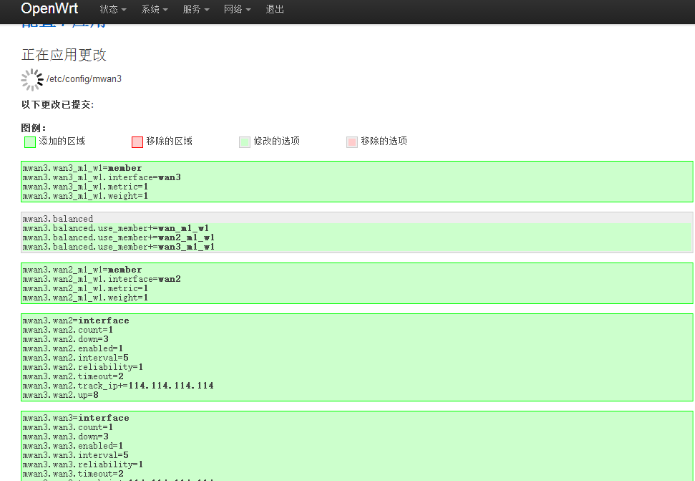The width and height of the screenshot is (695, 481).
Task: Click line mwan3.wan3_m1_w1.weight=1
Action: click(85, 196)
